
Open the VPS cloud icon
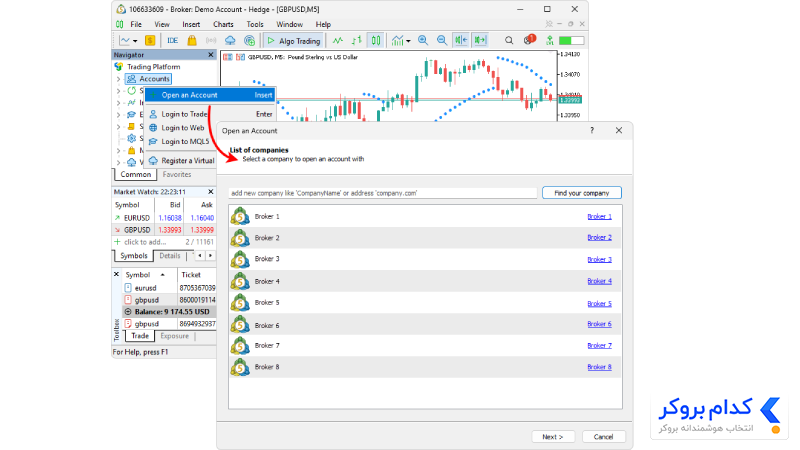(230, 40)
